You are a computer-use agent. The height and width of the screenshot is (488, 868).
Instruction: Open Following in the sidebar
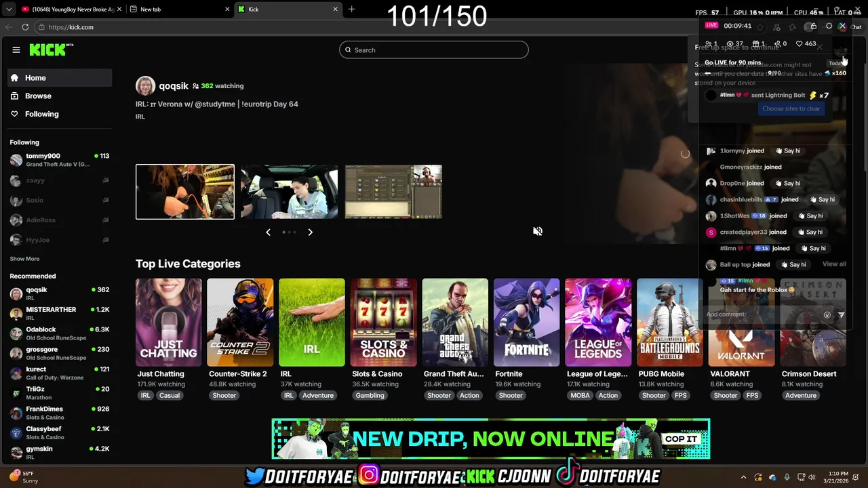60,114
